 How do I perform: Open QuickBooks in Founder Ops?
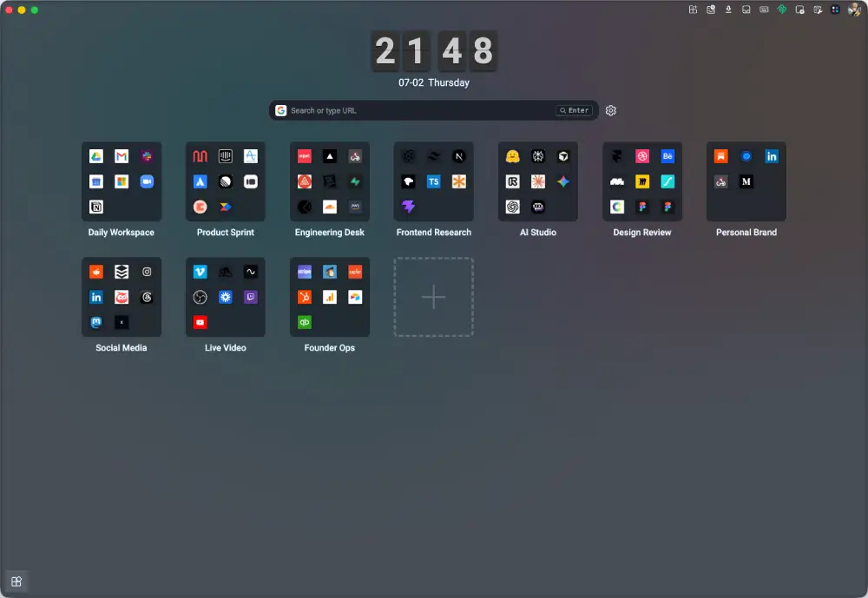305,322
